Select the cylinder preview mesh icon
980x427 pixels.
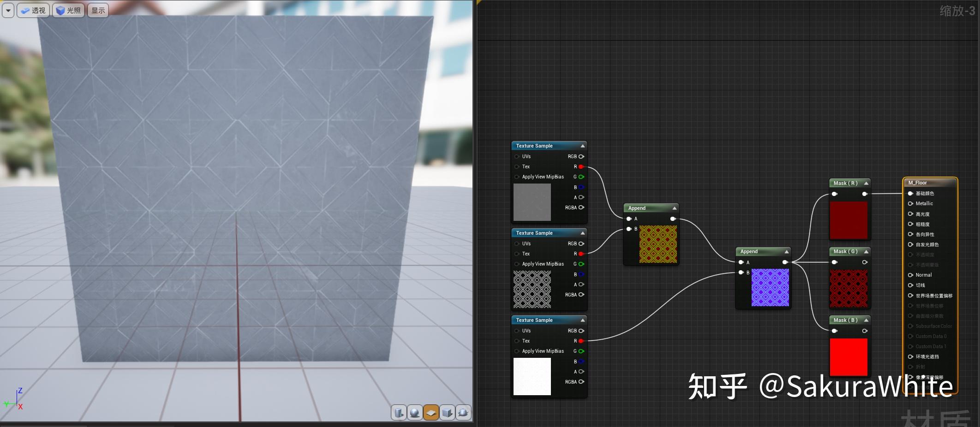[399, 413]
